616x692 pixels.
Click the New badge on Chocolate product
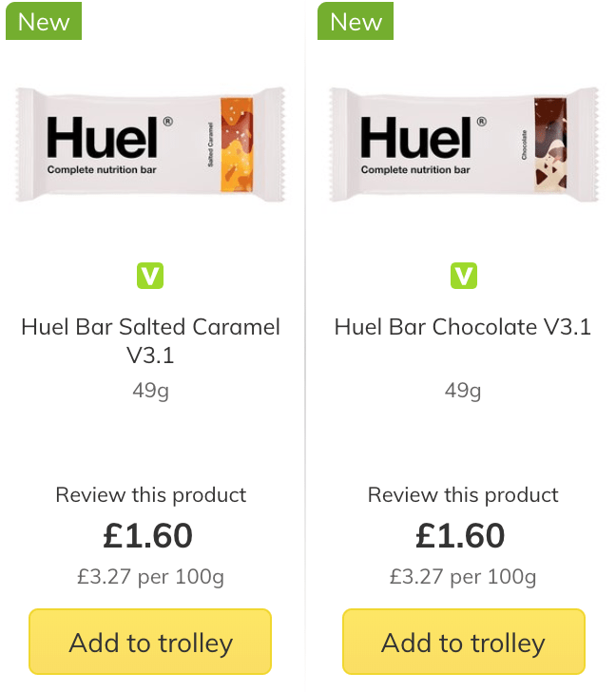pyautogui.click(x=356, y=21)
